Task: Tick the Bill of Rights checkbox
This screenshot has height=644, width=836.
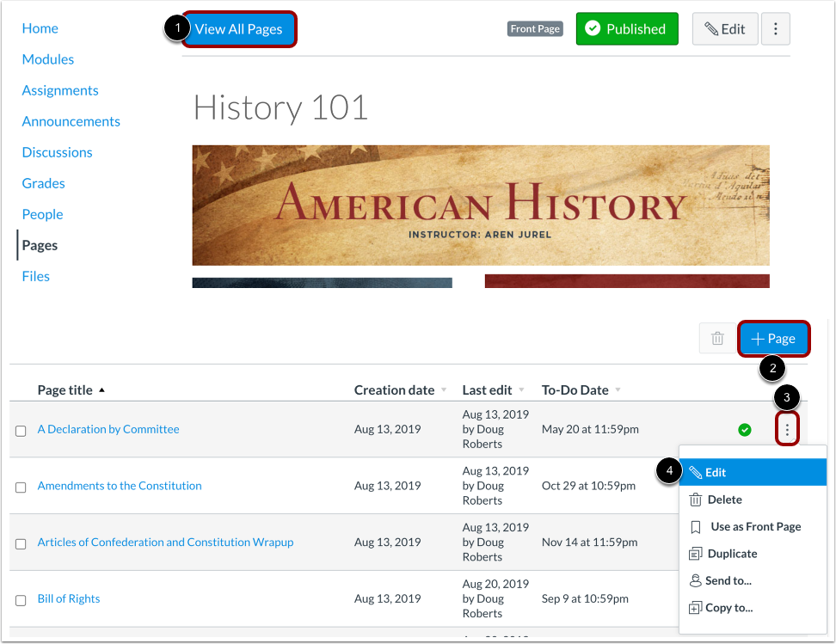Action: pyautogui.click(x=21, y=600)
